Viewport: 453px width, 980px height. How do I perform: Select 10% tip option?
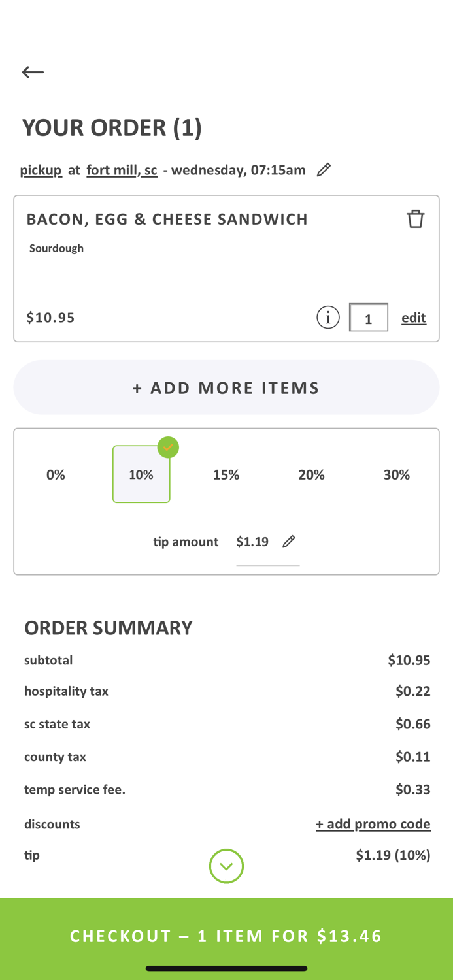141,474
